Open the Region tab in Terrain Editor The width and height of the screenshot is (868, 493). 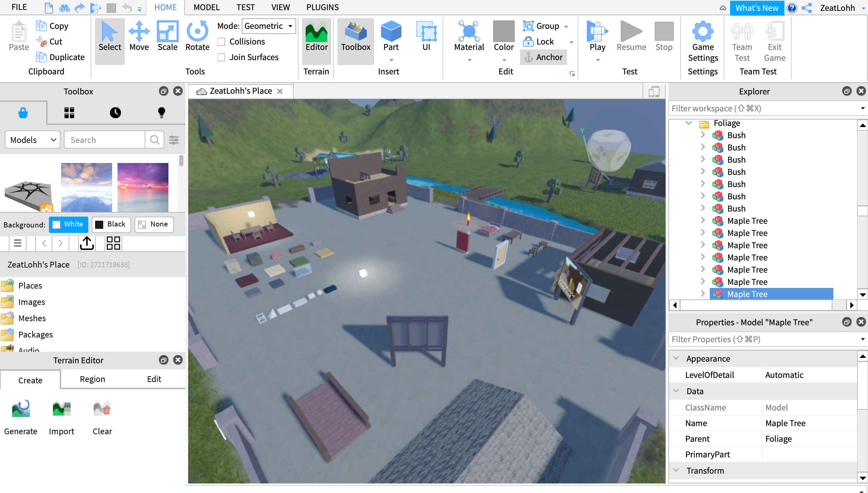coord(92,379)
